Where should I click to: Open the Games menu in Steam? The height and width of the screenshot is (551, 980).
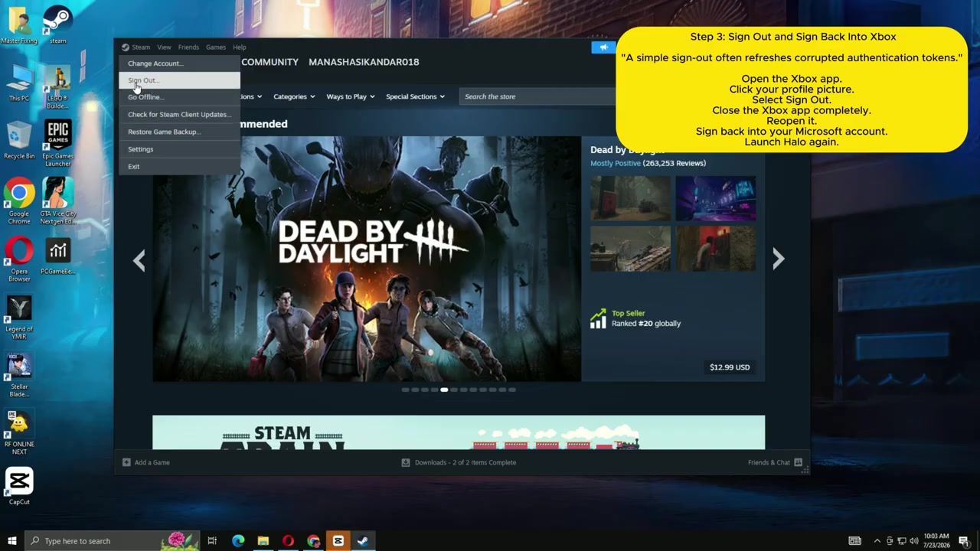coord(216,47)
